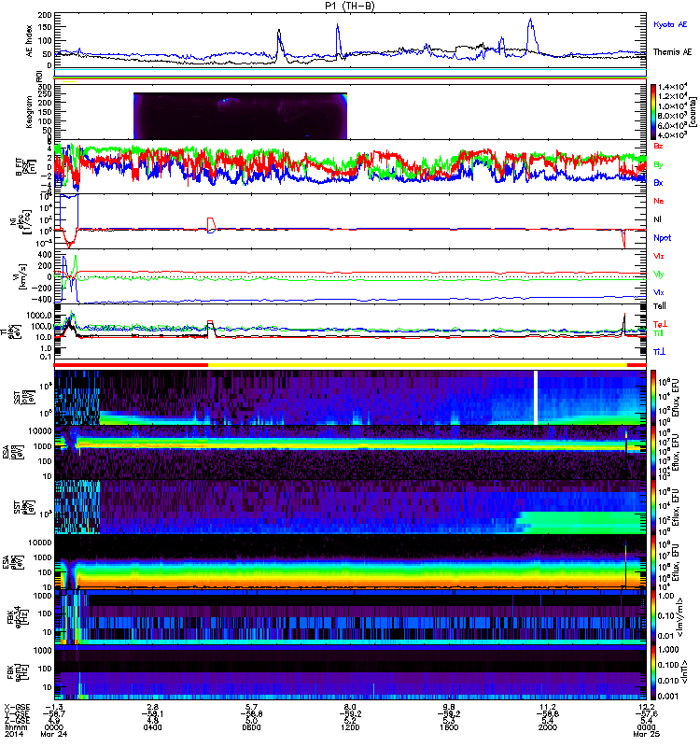Click the yellow segment of the mode bar
The width and height of the screenshot is (700, 747).
tap(417, 364)
